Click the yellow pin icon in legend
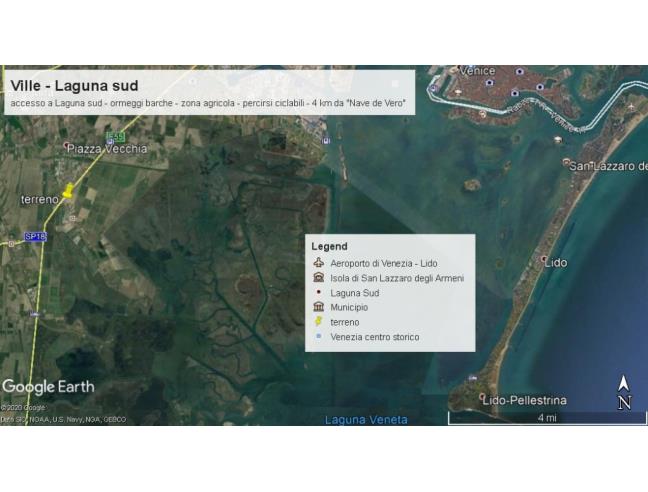 (x=318, y=322)
